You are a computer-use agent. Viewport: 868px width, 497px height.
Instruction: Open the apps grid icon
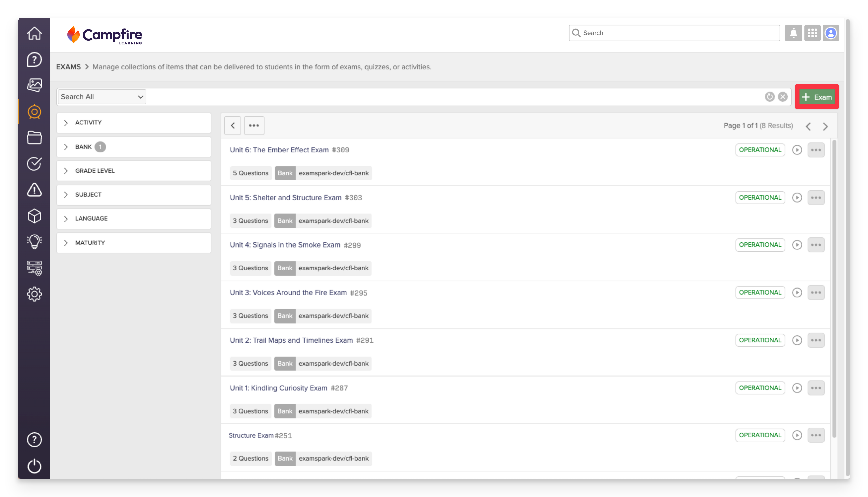point(812,33)
